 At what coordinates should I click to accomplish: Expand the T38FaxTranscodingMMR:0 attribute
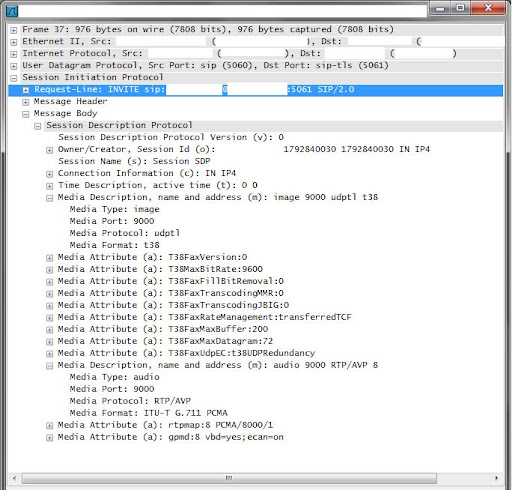(x=49, y=294)
